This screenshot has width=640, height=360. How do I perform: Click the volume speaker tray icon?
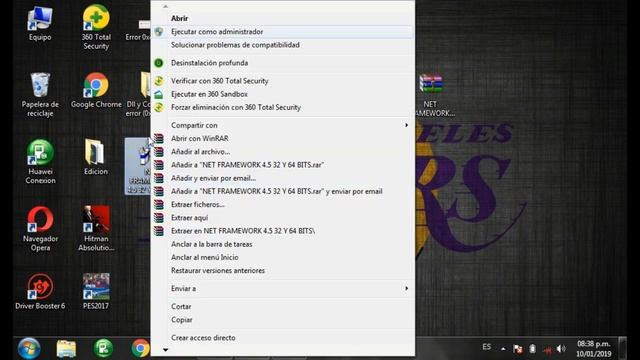561,349
